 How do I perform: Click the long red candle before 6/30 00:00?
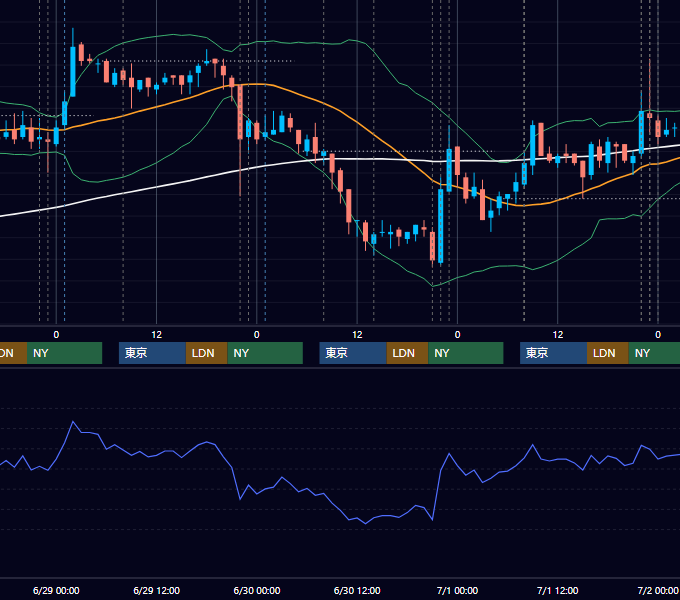[240, 112]
